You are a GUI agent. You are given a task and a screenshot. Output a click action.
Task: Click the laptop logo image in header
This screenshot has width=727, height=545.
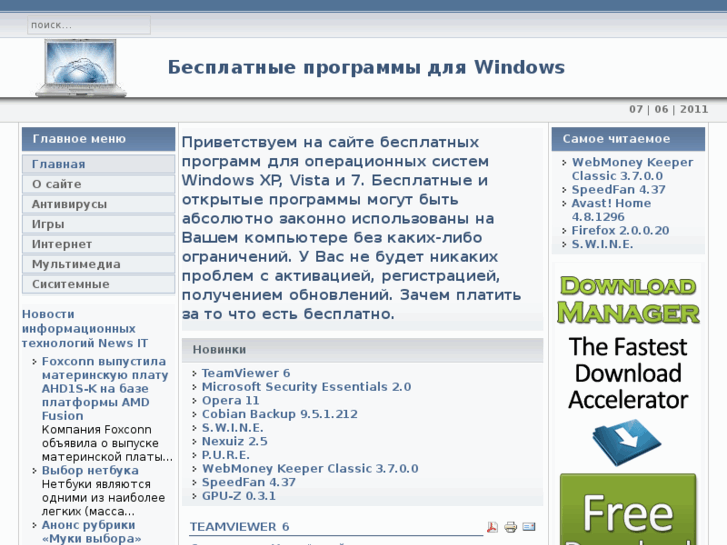coord(81,68)
